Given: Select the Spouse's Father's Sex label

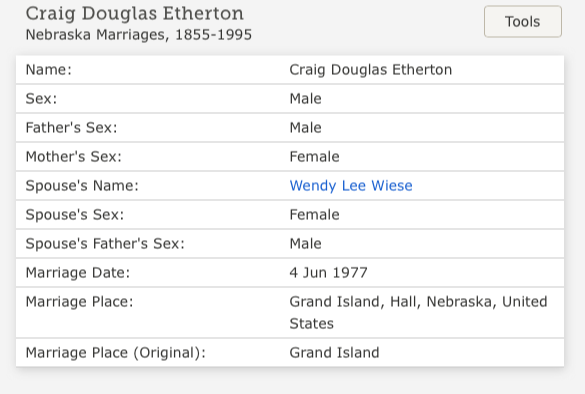Looking at the screenshot, I should coord(105,244).
